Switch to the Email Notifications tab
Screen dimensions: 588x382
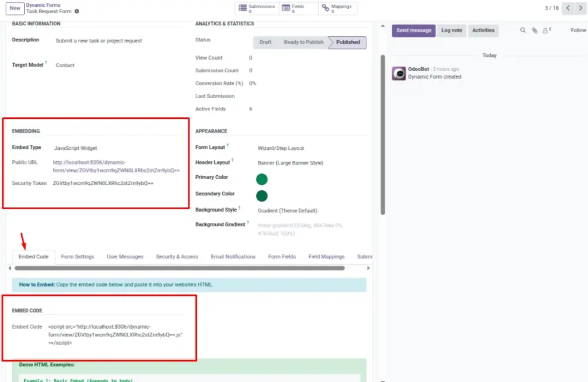coord(233,257)
